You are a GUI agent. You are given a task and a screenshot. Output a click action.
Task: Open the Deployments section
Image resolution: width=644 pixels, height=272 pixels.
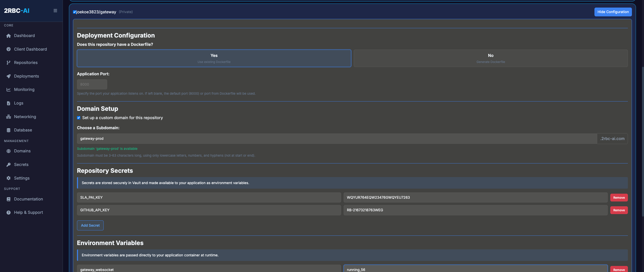(x=26, y=76)
